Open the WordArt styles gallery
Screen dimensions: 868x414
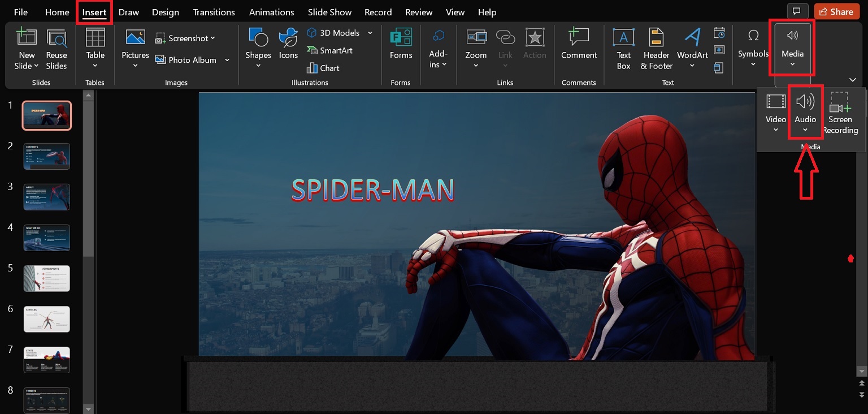[692, 49]
